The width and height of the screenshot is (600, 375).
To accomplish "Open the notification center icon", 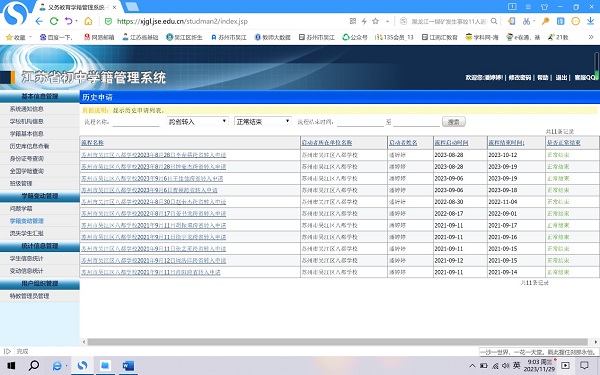I will 584,365.
